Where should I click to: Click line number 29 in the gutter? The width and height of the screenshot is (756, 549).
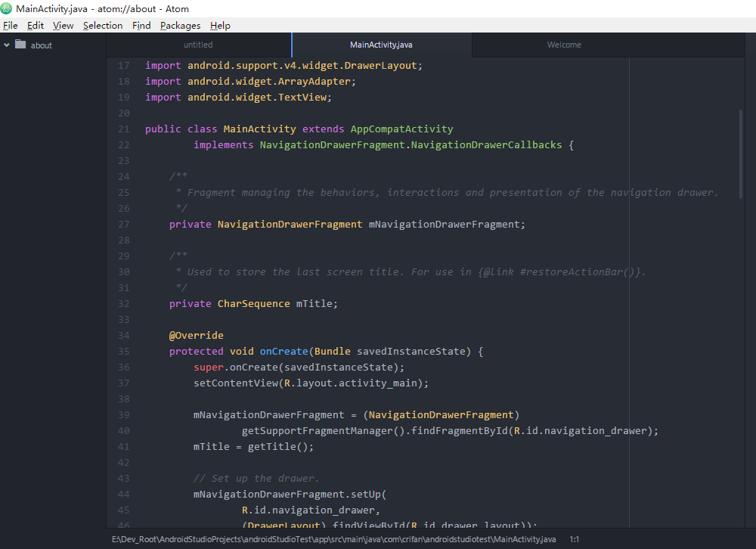click(x=124, y=256)
